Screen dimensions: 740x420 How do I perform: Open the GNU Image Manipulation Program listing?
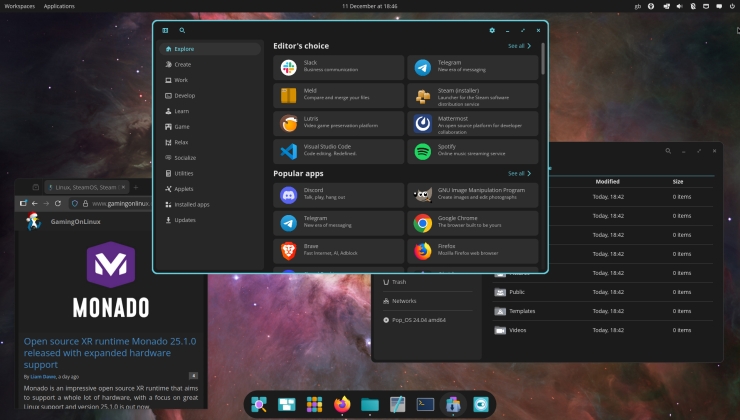coord(472,194)
